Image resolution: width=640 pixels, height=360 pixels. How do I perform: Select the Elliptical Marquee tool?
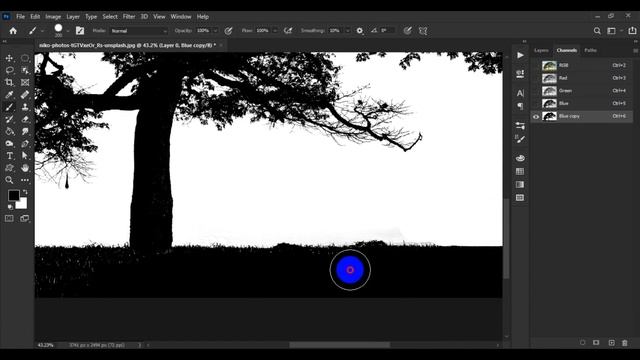click(25, 58)
